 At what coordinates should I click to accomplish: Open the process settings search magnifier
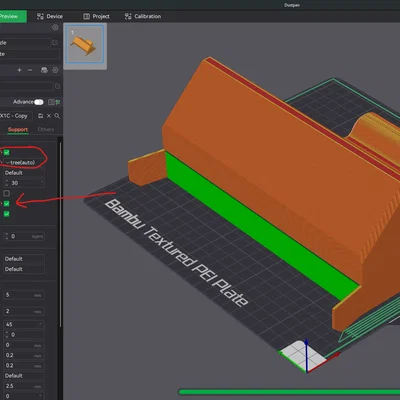click(57, 116)
